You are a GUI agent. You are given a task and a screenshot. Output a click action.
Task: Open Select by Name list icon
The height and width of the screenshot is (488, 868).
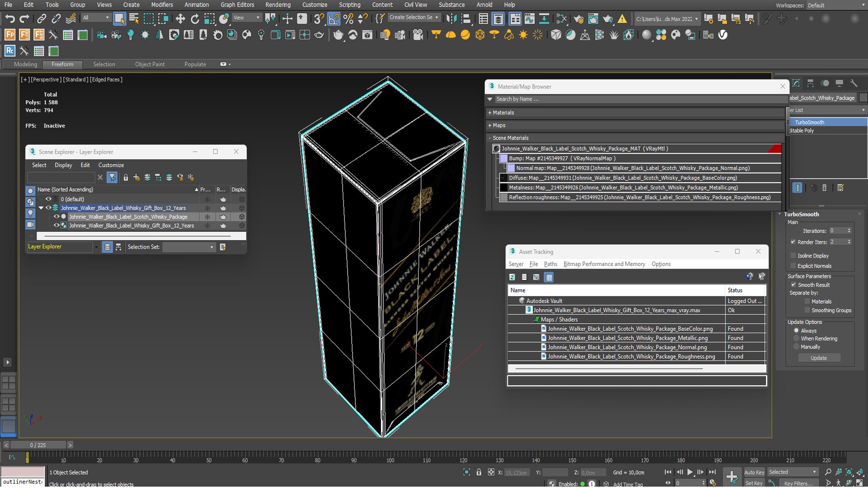(x=134, y=19)
